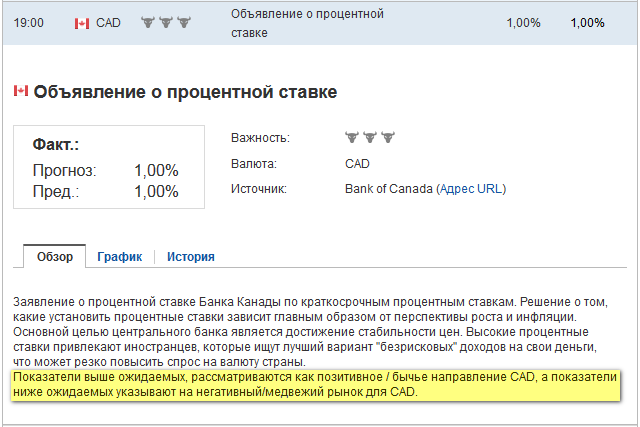The height and width of the screenshot is (427, 640).
Task: Click the yellow highlighted paragraph
Action: [318, 385]
